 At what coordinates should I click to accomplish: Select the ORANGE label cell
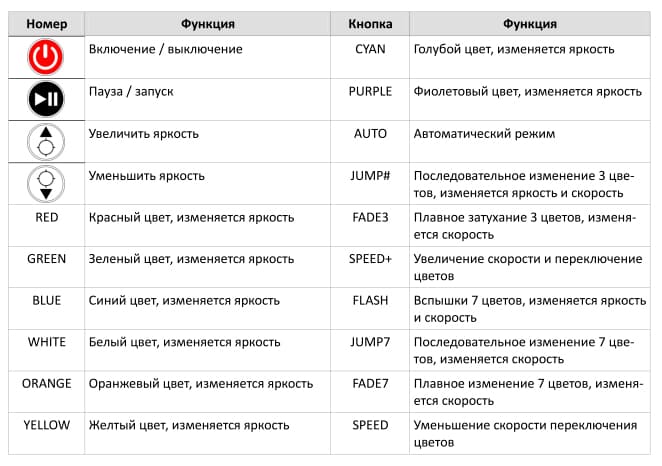pos(46,384)
